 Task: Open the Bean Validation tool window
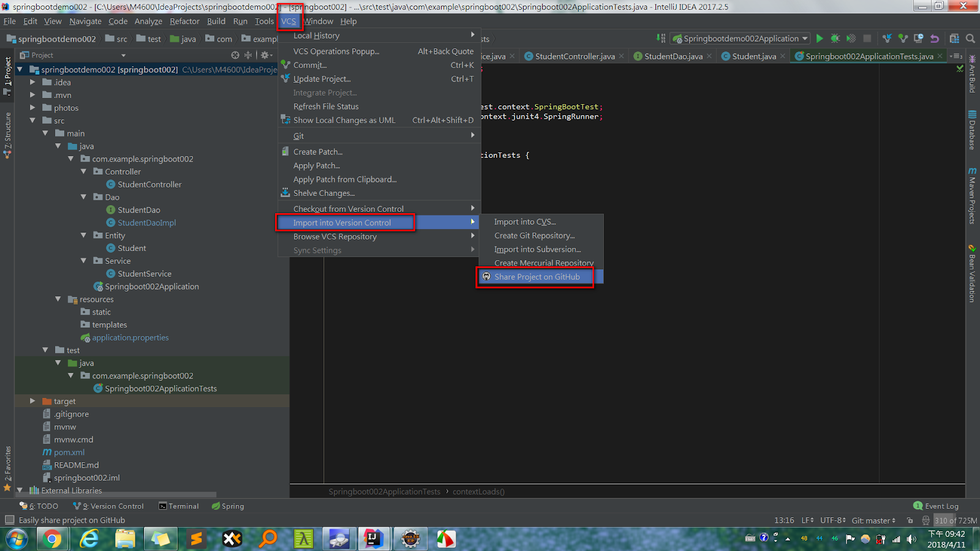971,279
